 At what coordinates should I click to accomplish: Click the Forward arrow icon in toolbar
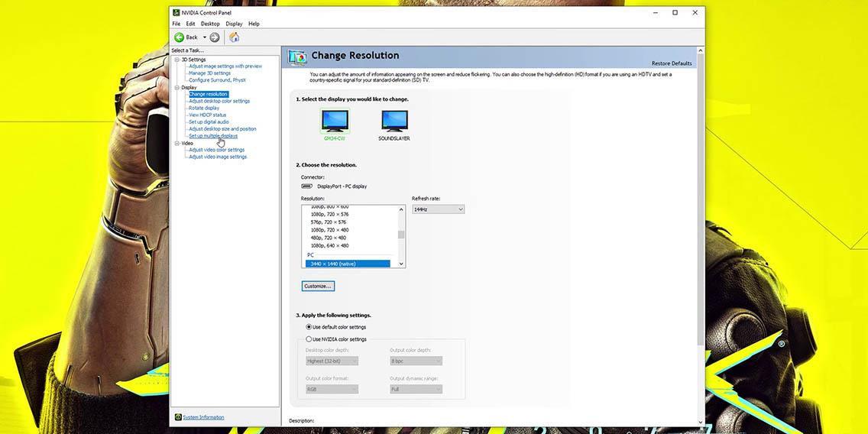[x=214, y=37]
